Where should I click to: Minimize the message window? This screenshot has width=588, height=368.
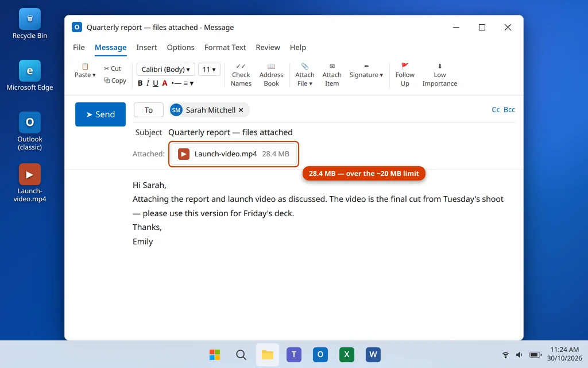pyautogui.click(x=456, y=27)
